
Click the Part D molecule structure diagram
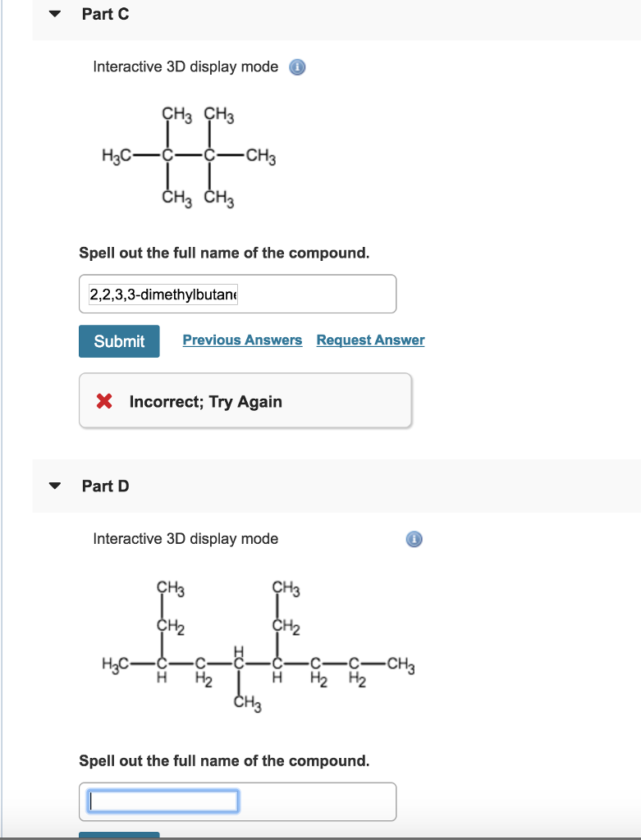259,646
